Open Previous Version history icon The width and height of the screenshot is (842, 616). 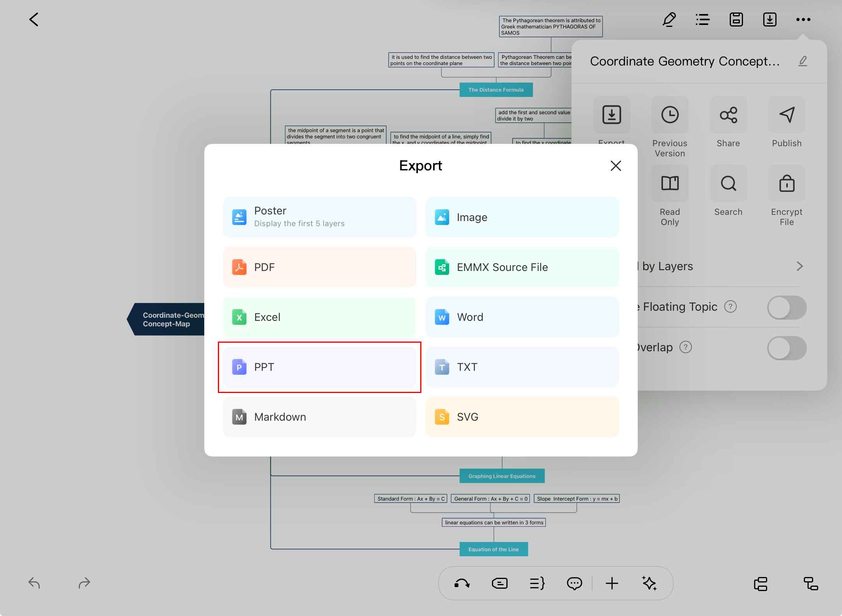pos(670,115)
